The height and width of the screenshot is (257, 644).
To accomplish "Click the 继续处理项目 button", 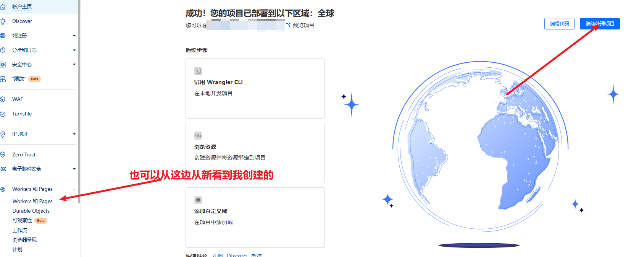I will (x=600, y=24).
